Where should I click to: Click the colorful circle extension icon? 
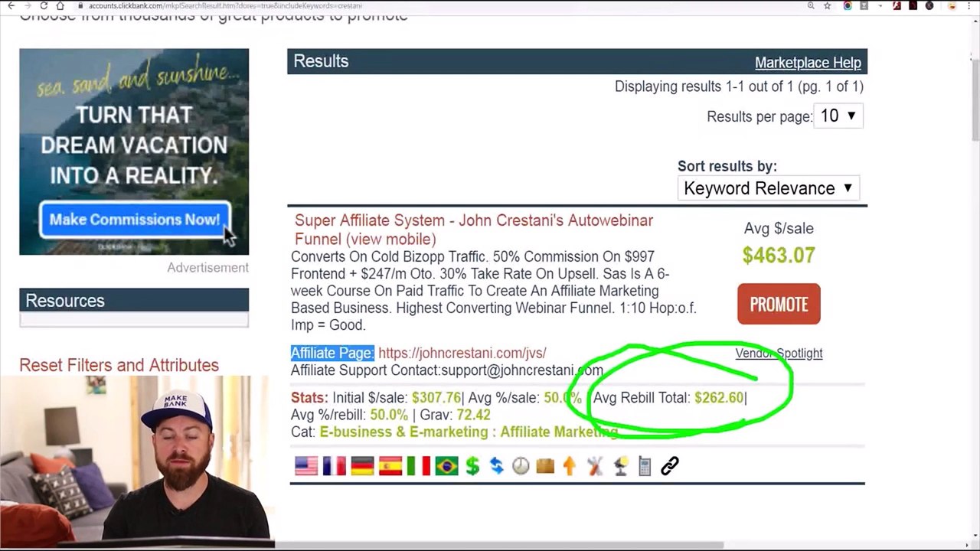[848, 5]
